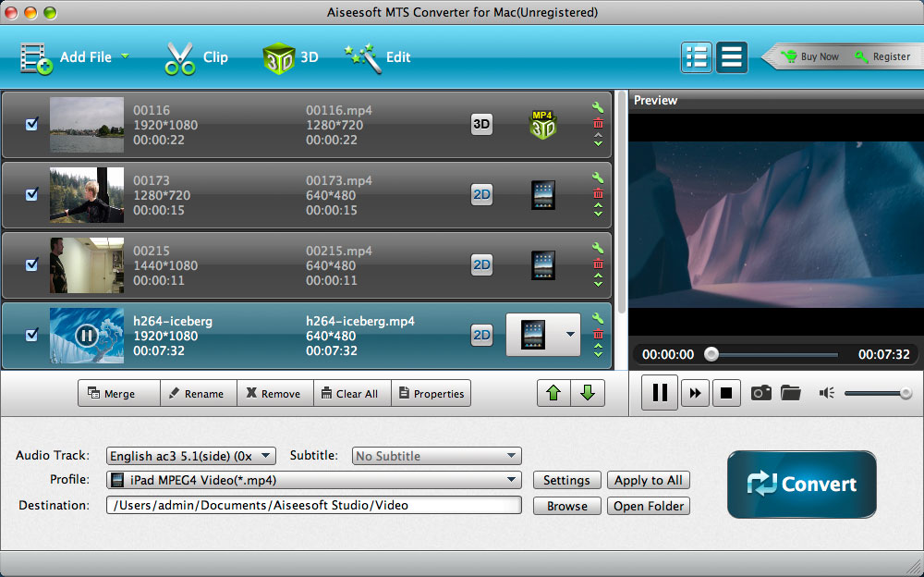Click output name 00173.mp4
The image size is (924, 577).
(x=339, y=180)
